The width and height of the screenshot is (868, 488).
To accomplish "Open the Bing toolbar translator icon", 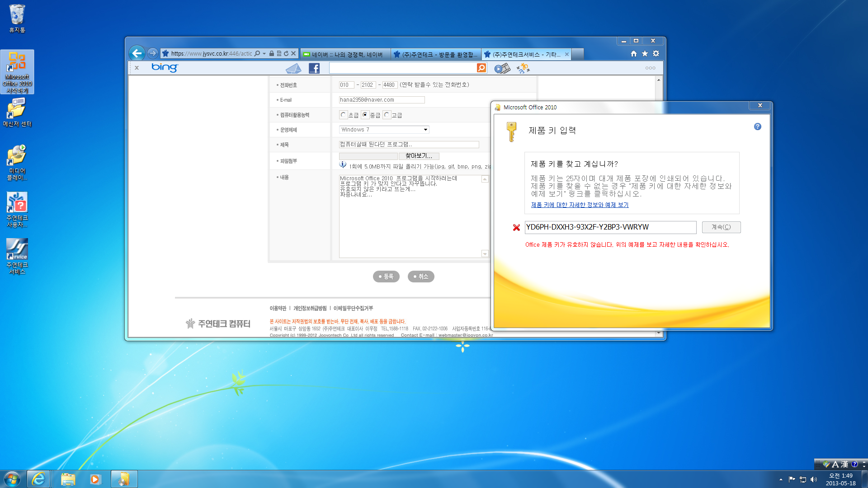I will [523, 68].
